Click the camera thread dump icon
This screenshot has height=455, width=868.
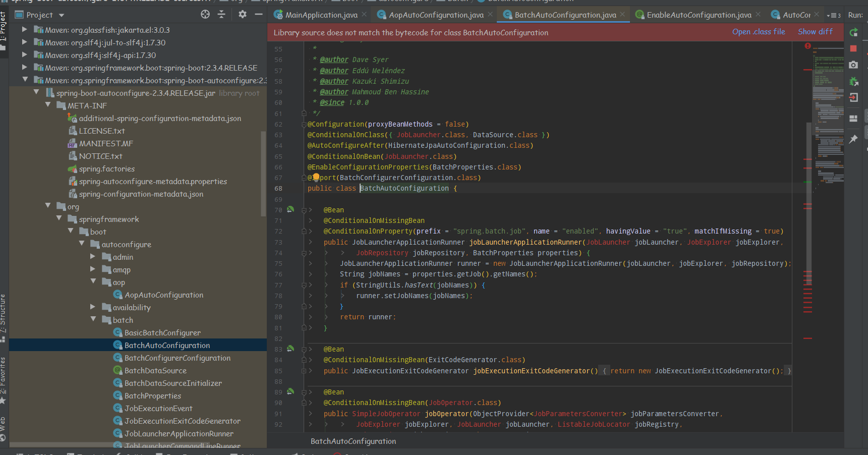pyautogui.click(x=853, y=65)
